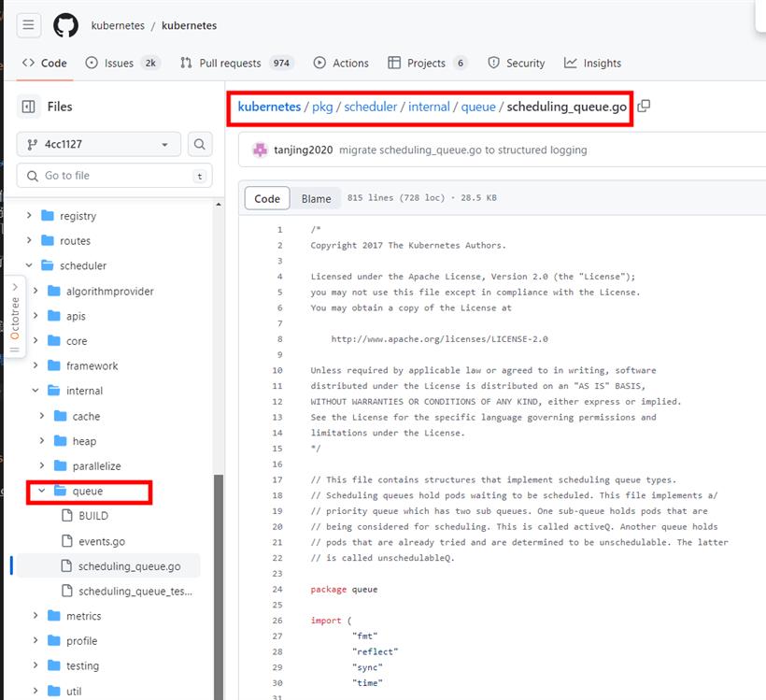
Task: Open the Actions tab
Action: tap(341, 63)
